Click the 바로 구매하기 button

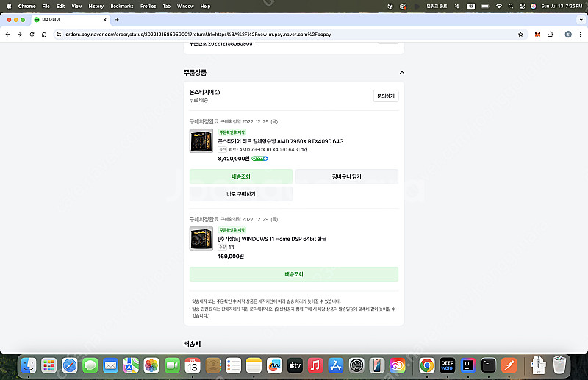(241, 194)
